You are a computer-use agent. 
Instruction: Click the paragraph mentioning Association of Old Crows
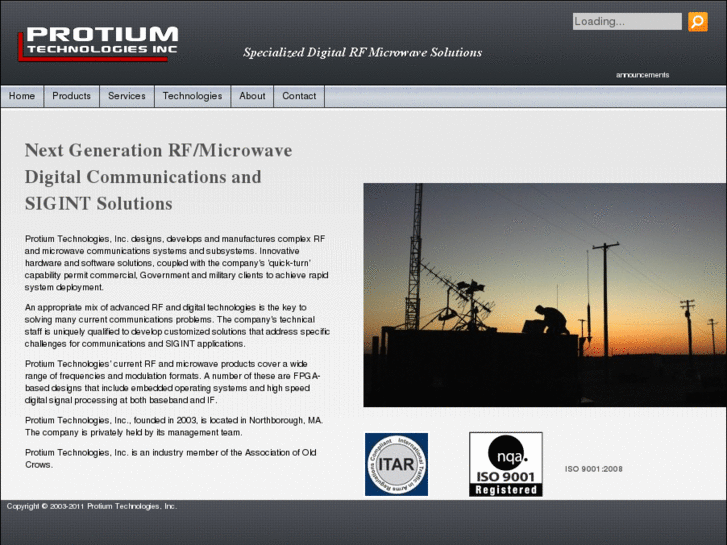coord(171,458)
